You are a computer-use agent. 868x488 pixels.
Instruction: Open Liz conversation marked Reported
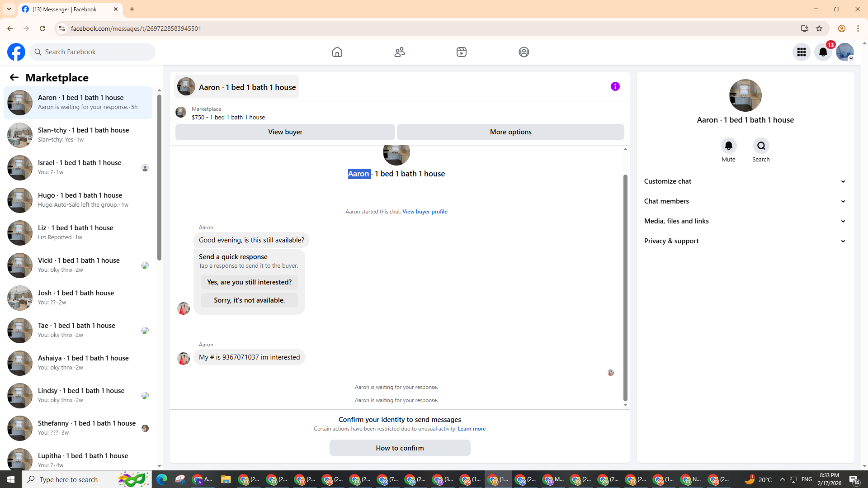(78, 232)
